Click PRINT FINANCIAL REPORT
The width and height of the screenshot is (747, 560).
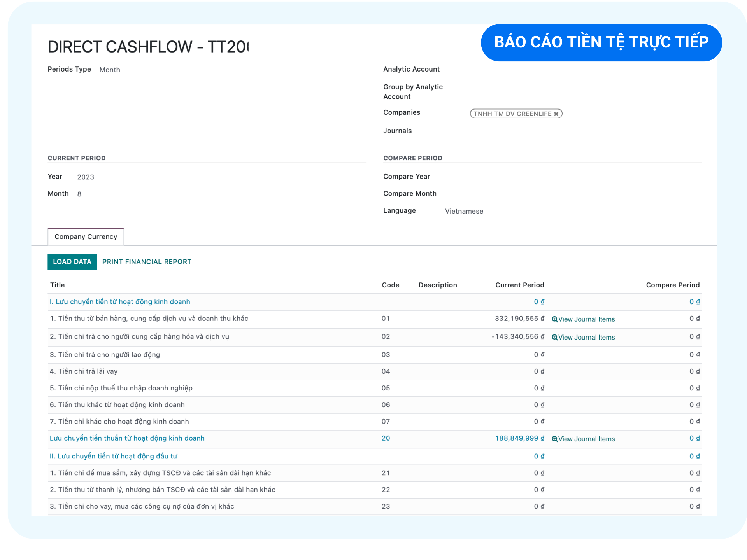click(147, 262)
